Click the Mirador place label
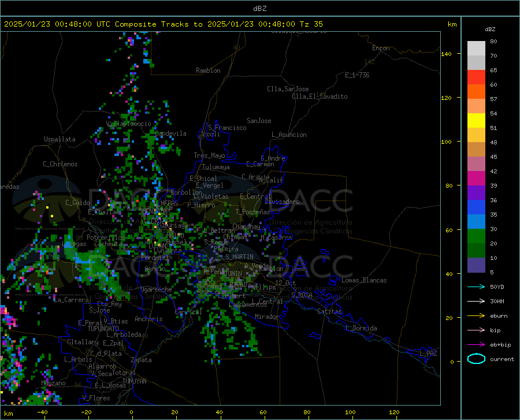 point(267,317)
